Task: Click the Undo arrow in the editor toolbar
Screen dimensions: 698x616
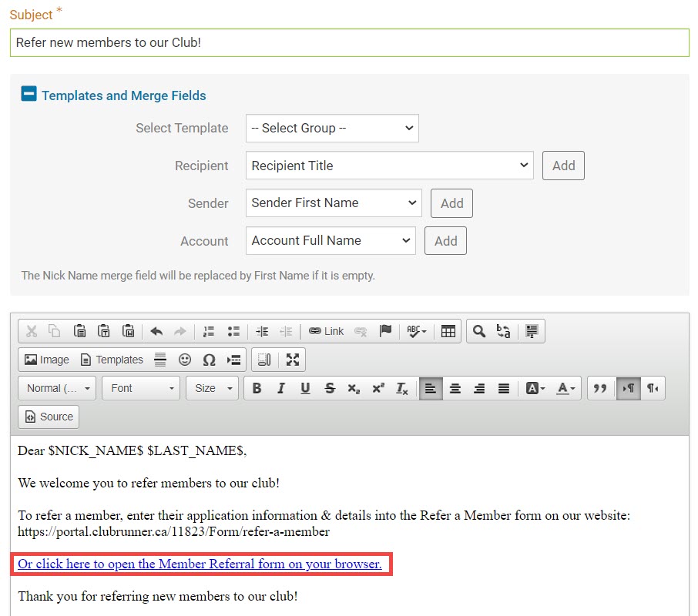Action: (x=156, y=331)
